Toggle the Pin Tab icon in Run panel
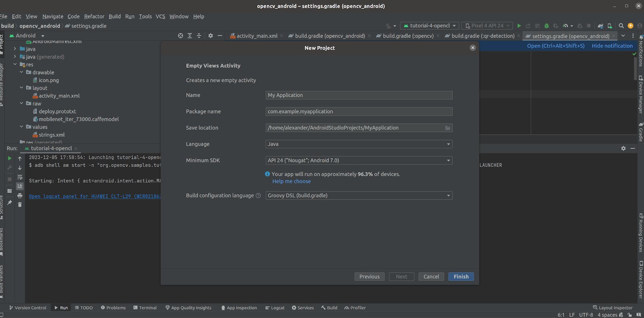Screen dimensions: 644x318 pyautogui.click(x=10, y=202)
